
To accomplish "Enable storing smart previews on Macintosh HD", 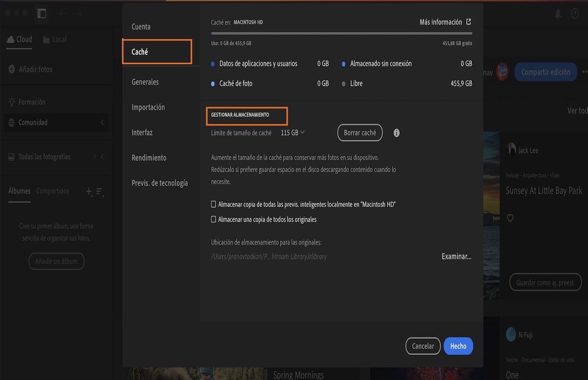I will click(x=214, y=203).
